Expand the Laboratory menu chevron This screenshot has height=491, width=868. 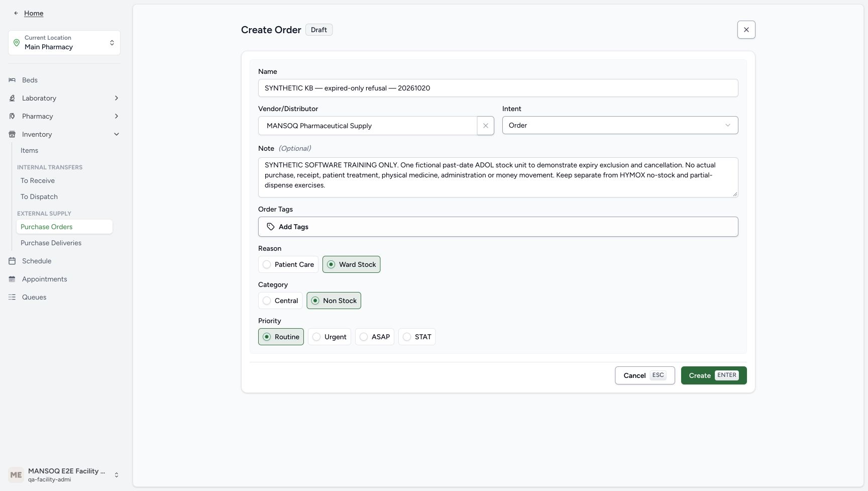click(117, 98)
